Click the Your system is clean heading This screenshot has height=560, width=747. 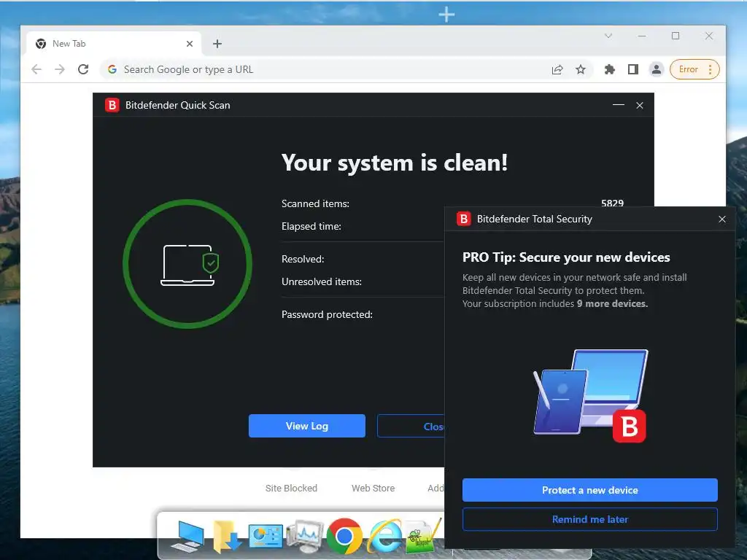pos(395,163)
